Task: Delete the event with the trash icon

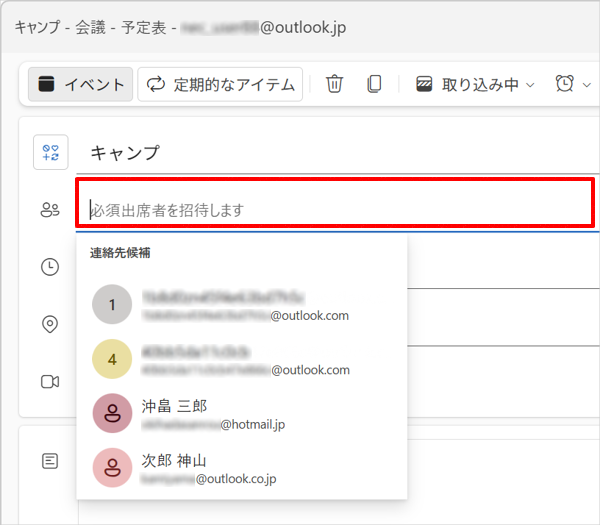Action: [334, 84]
